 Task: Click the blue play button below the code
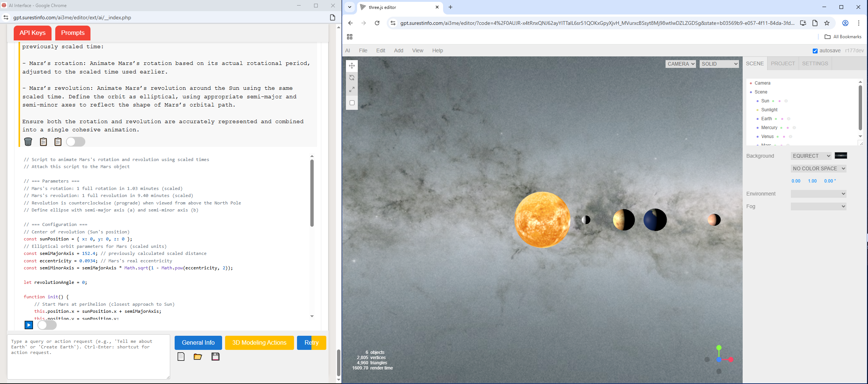click(29, 325)
